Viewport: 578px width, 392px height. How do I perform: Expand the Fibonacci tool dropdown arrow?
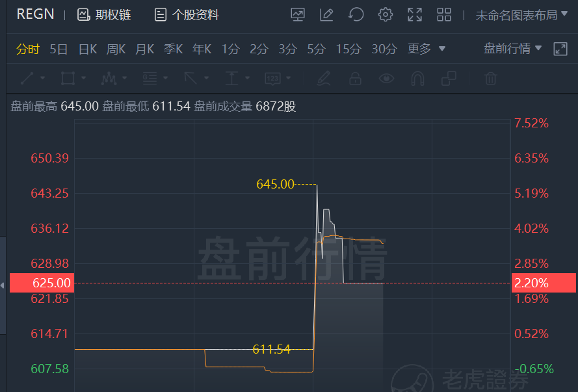pyautogui.click(x=165, y=78)
